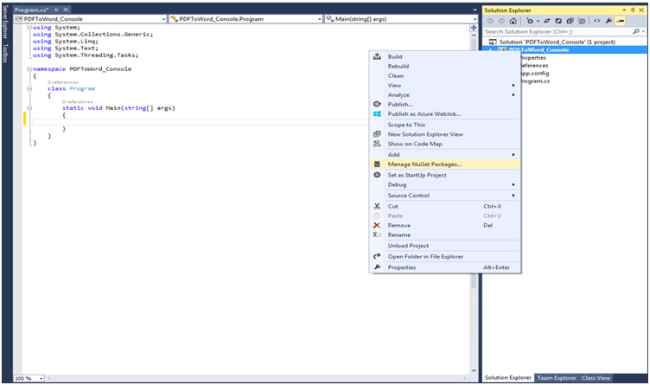650x385 pixels.
Task: Choose Rebuild from the context menu
Action: pos(445,66)
